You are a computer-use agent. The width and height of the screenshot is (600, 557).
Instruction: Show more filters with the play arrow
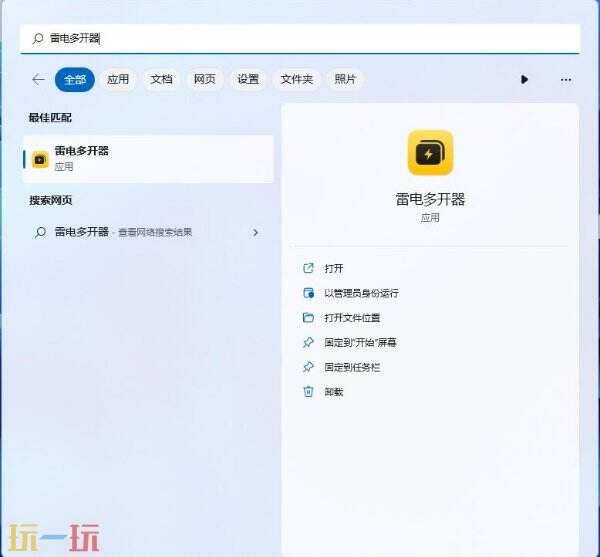pos(524,80)
